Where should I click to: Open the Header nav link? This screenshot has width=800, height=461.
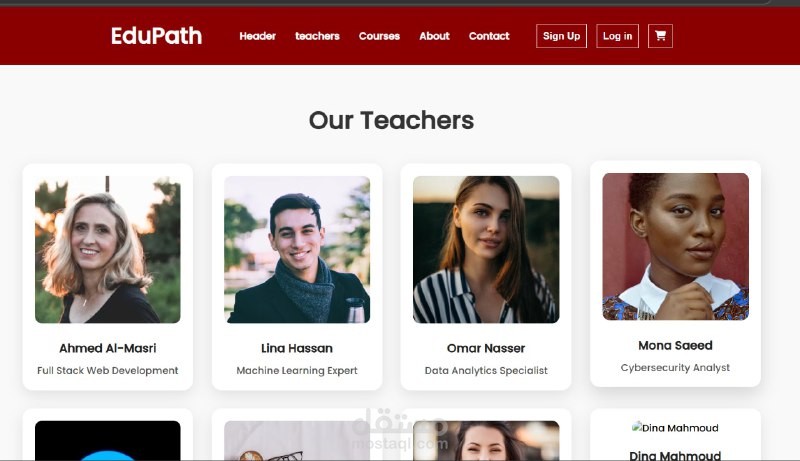coord(258,36)
